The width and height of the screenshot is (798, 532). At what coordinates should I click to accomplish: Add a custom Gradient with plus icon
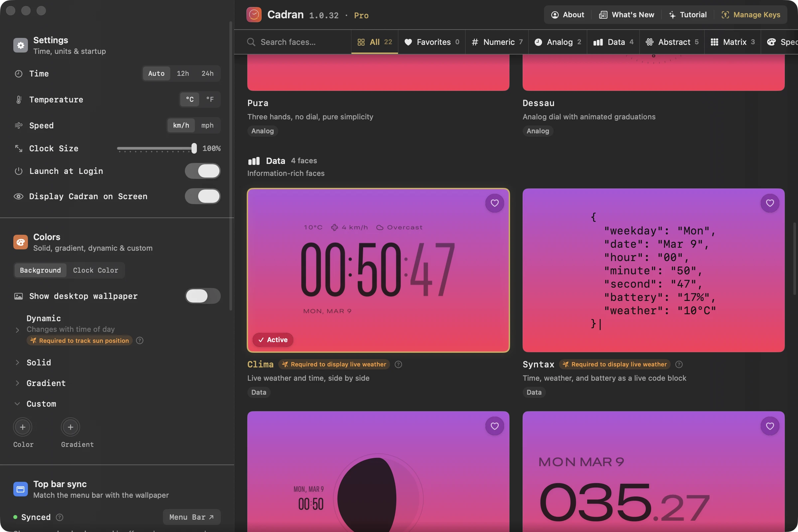pos(70,427)
